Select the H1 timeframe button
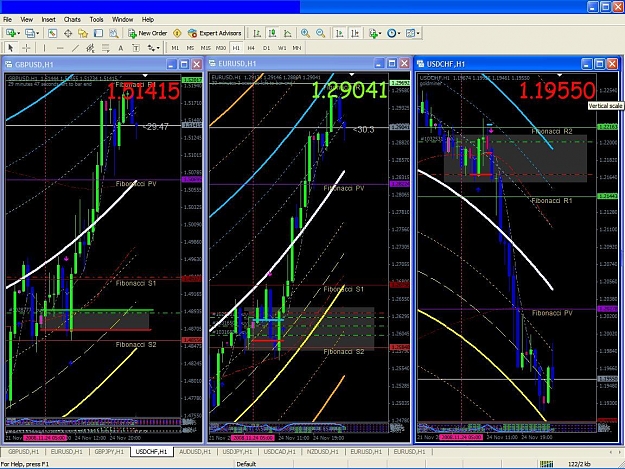This screenshot has width=625, height=469. pos(236,48)
